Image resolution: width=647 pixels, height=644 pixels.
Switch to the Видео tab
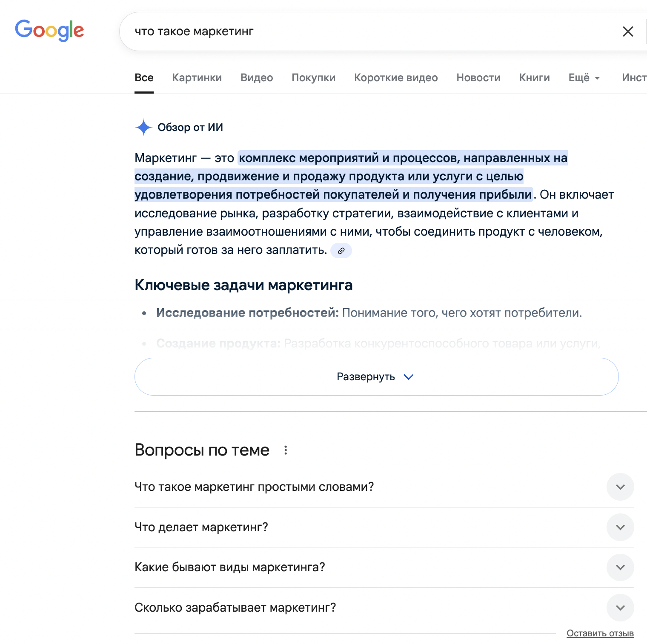pos(257,78)
